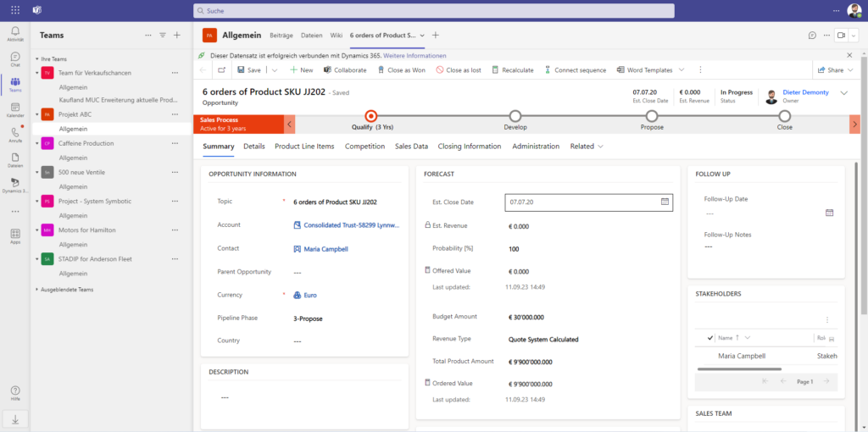Switch to the Sales Data tab
The height and width of the screenshot is (432, 868).
click(x=411, y=147)
